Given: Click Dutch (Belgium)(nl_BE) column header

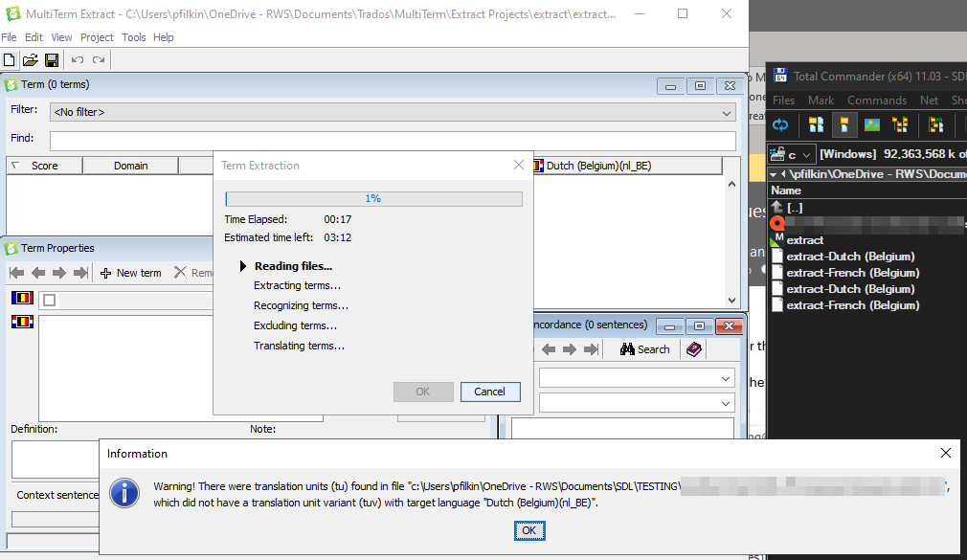Looking at the screenshot, I should (626, 166).
